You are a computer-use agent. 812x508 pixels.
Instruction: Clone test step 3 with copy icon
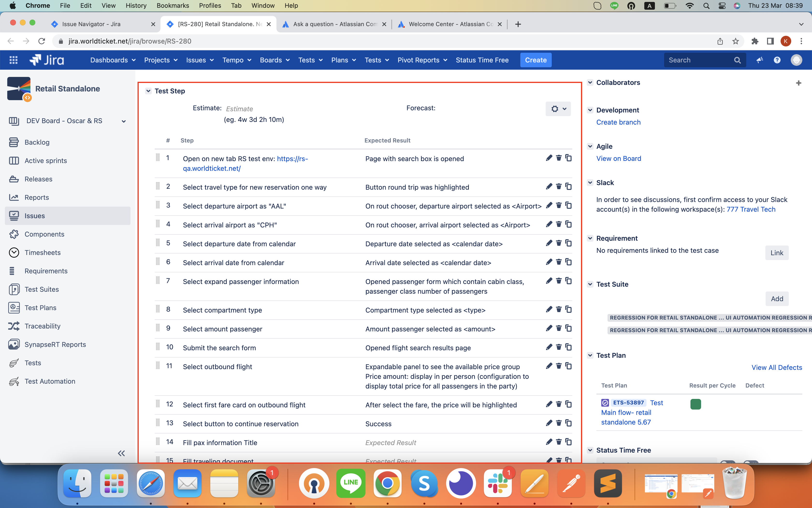coord(568,205)
